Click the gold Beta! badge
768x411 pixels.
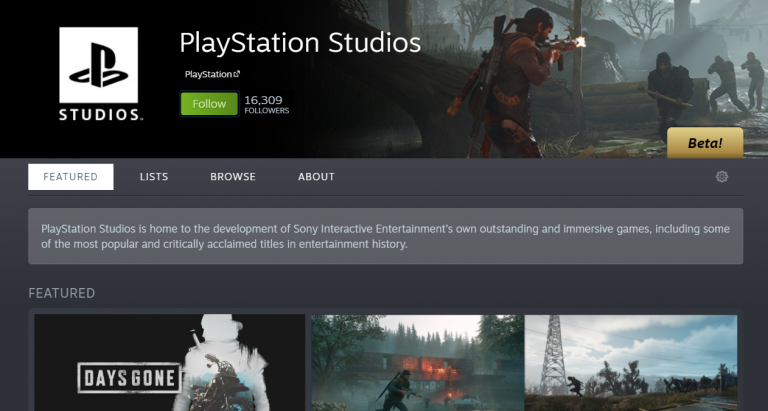click(x=705, y=143)
